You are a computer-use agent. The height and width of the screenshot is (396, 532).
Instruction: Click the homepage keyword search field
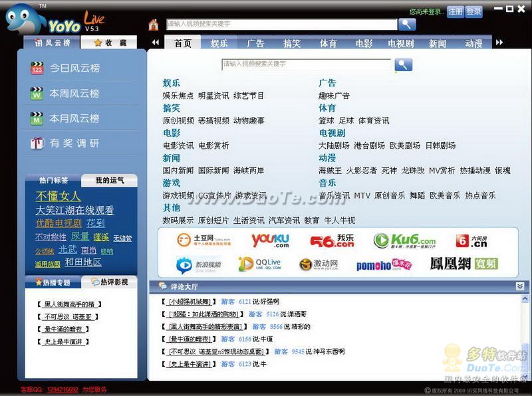[306, 64]
